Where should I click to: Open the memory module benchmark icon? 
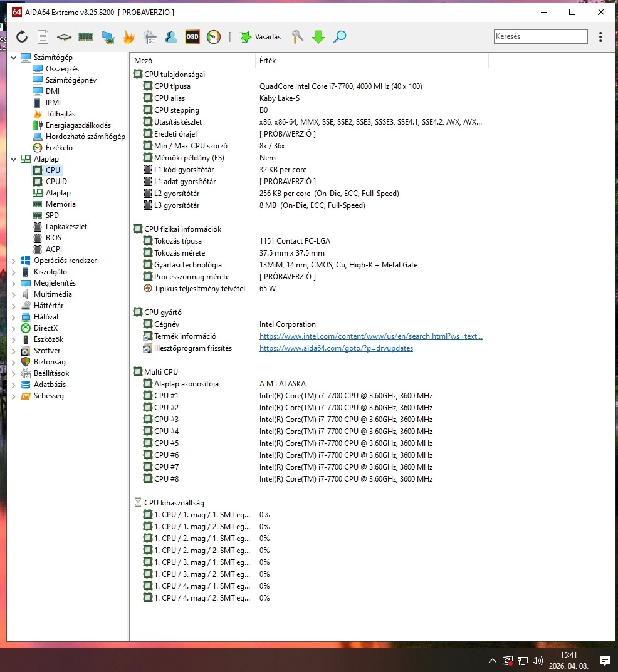pyautogui.click(x=85, y=37)
